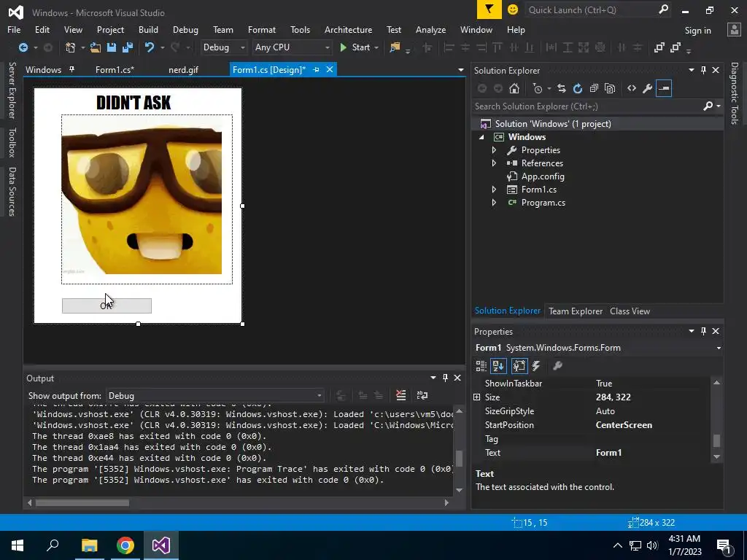Click the Solution Explorer search magnifier

708,106
